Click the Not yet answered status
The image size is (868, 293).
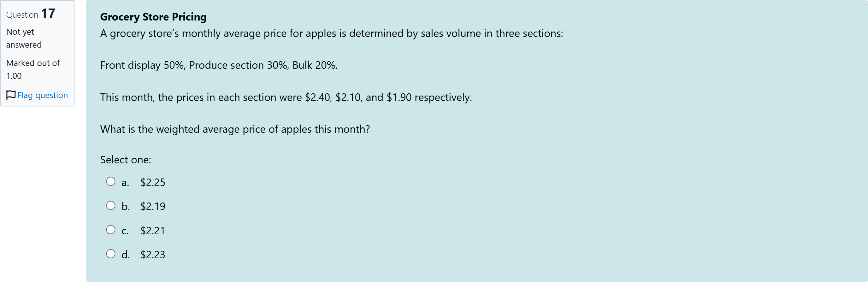tap(24, 38)
